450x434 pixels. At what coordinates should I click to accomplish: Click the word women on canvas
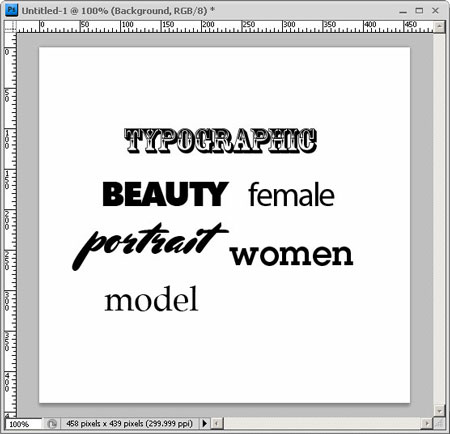coord(292,255)
